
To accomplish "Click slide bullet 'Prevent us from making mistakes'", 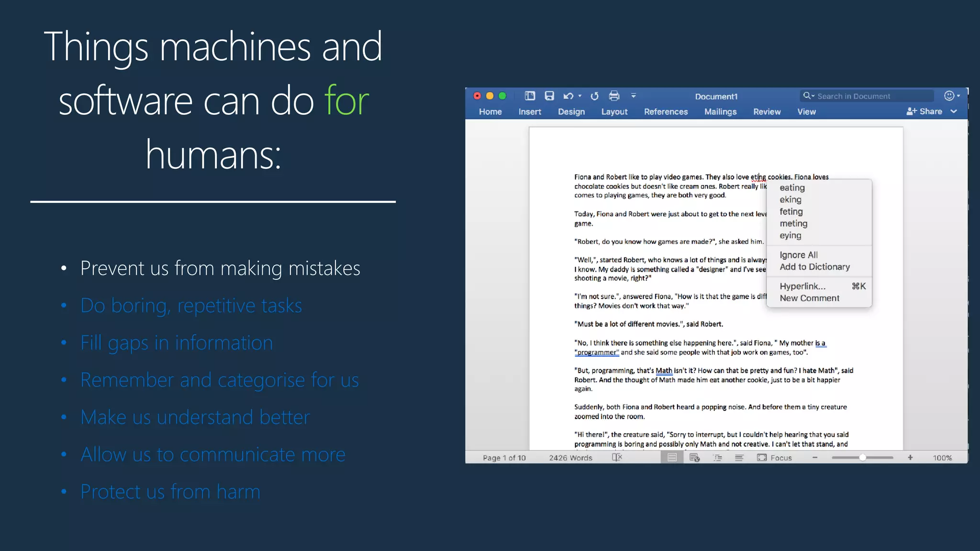I will (220, 268).
